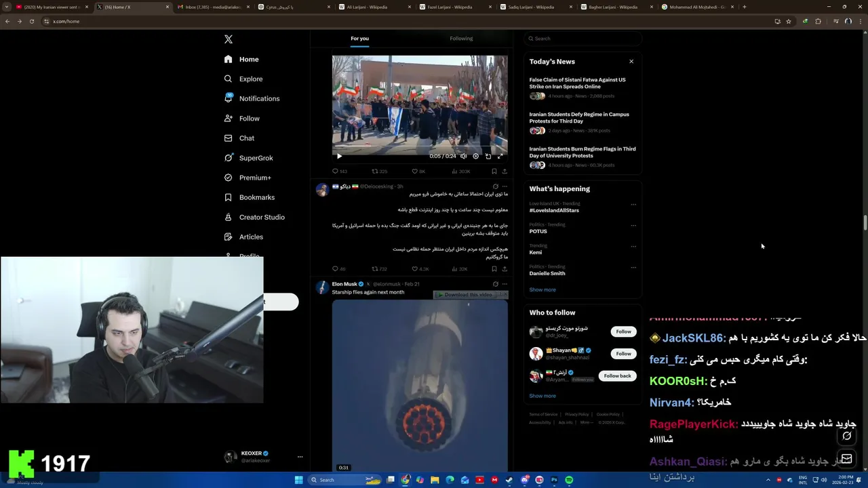Play the Iranian flags protest video
Image resolution: width=868 pixels, height=488 pixels.
click(x=340, y=156)
